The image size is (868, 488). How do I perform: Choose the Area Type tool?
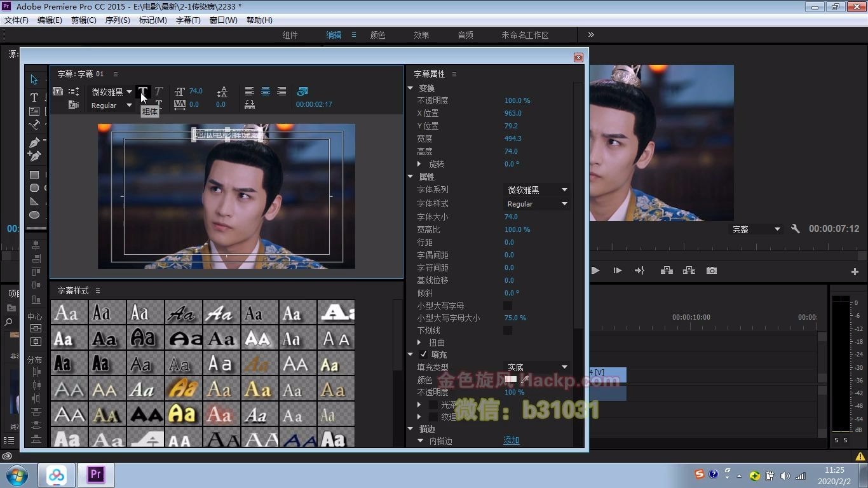[34, 111]
